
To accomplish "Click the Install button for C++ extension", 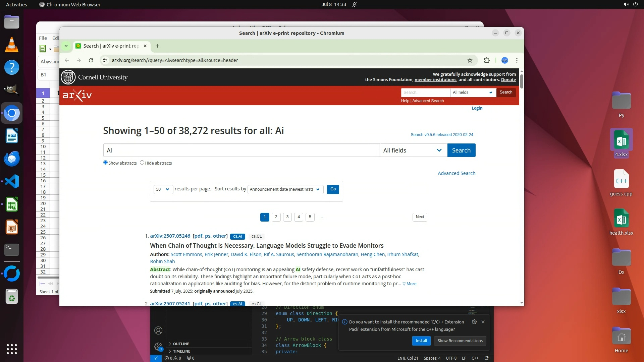I will coord(421,341).
